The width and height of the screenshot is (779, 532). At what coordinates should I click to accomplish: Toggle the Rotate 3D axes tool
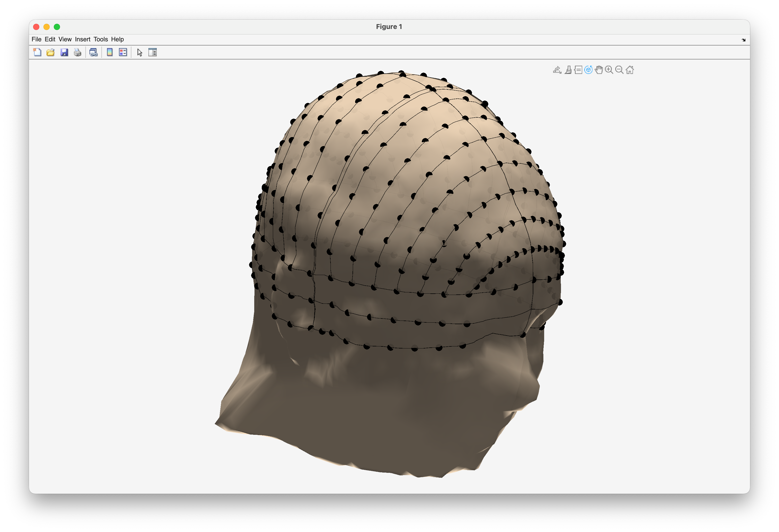coord(588,70)
